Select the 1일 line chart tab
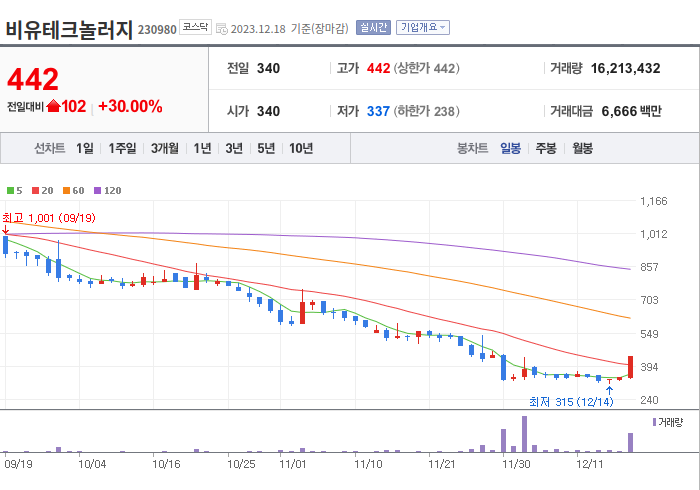The image size is (700, 490). tap(85, 148)
